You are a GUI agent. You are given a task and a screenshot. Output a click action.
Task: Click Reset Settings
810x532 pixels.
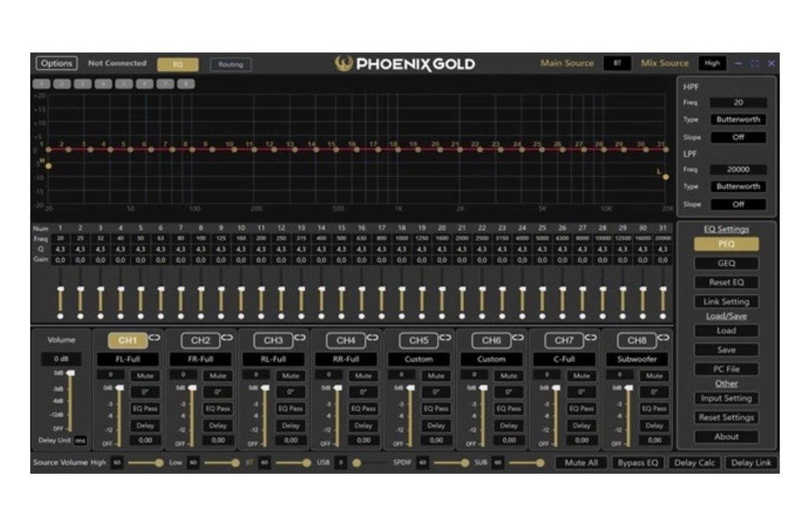tap(726, 417)
